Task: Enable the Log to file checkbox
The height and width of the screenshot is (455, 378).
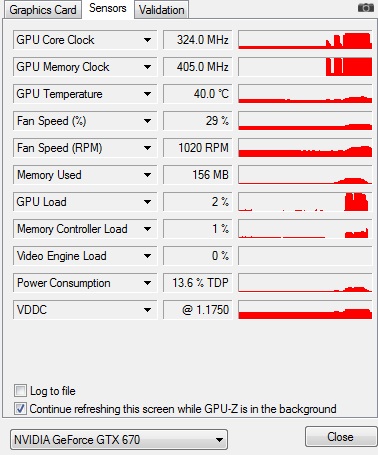Action: click(20, 390)
